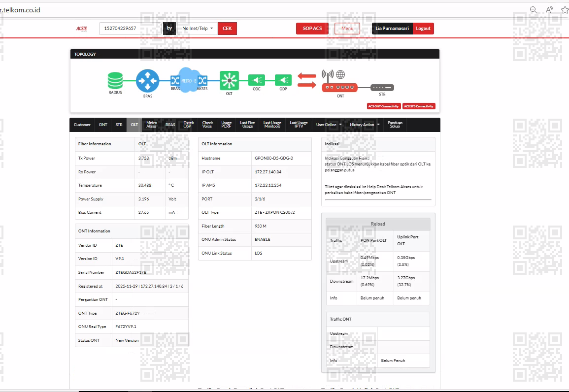Click the Bias Current value 27.65
The width and height of the screenshot is (569, 392).
[x=144, y=213]
